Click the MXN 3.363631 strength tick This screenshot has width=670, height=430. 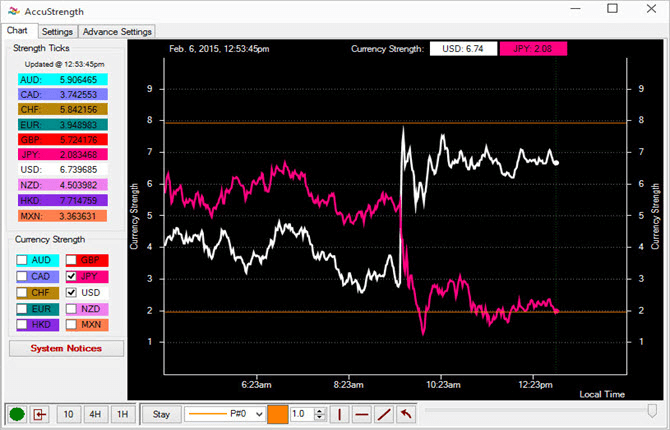click(x=63, y=216)
